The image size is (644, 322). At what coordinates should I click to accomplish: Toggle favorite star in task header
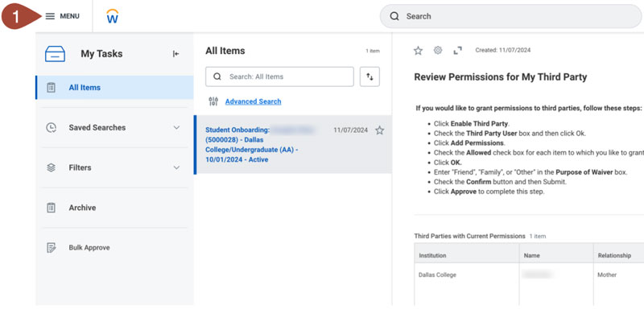(x=418, y=51)
